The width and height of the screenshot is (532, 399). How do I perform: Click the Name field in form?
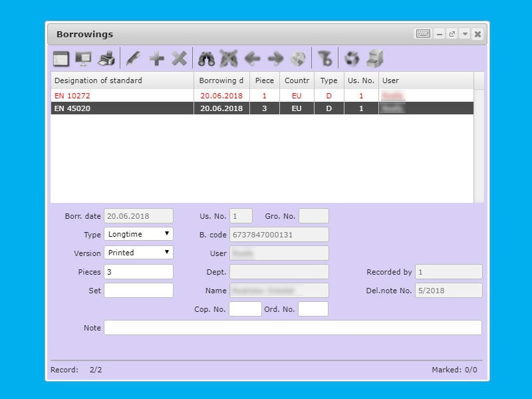pos(279,291)
